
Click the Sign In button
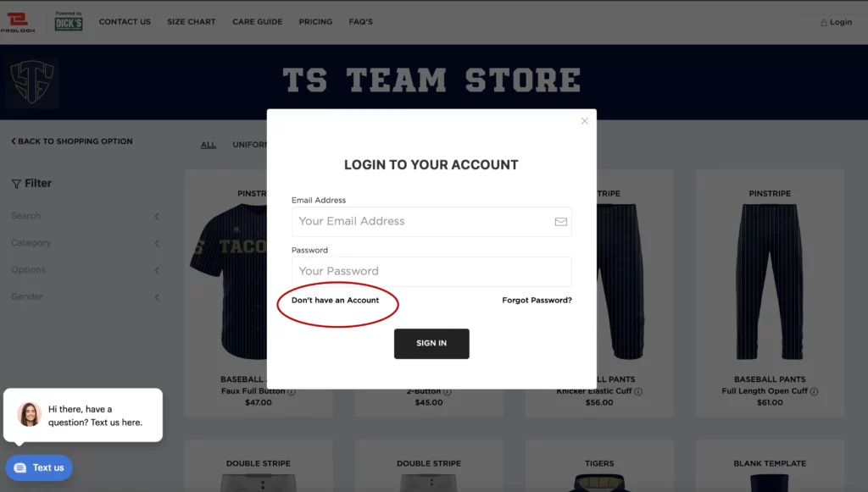pyautogui.click(x=431, y=344)
